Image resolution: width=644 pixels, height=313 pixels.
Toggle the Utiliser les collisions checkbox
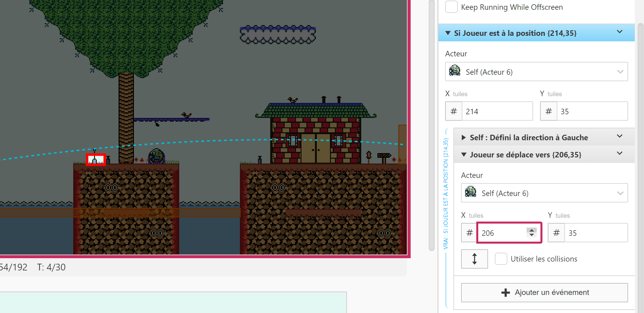(x=501, y=259)
